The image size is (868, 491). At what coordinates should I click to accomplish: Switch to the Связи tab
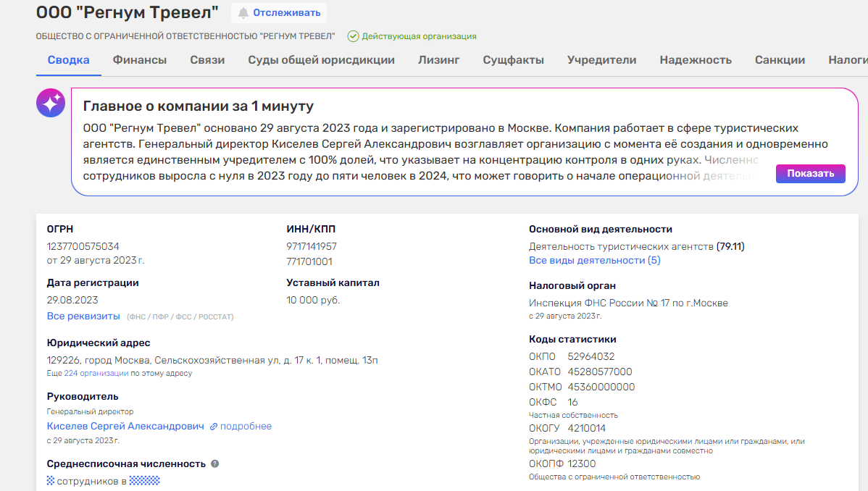pos(207,60)
